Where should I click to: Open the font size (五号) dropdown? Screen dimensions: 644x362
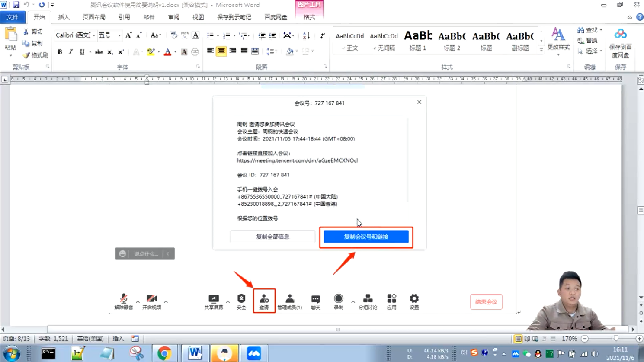coord(119,35)
